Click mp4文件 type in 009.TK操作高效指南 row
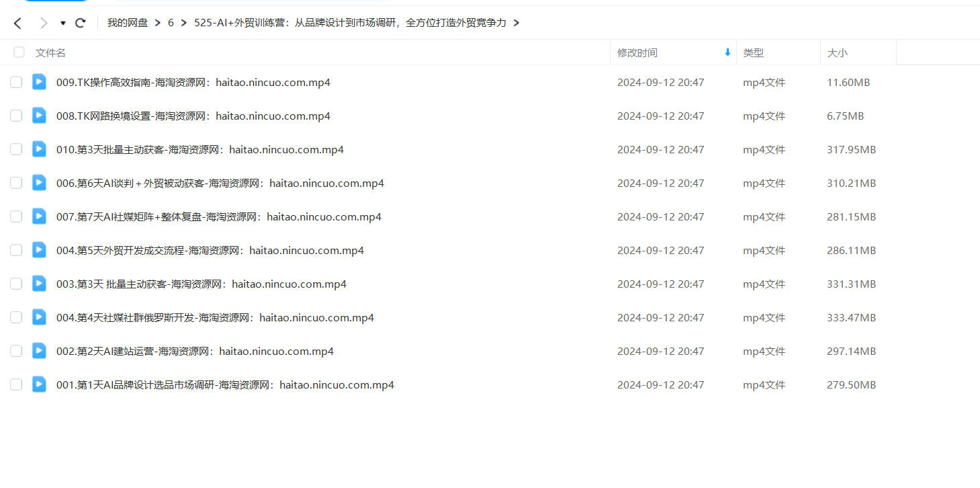980x488 pixels. [764, 82]
